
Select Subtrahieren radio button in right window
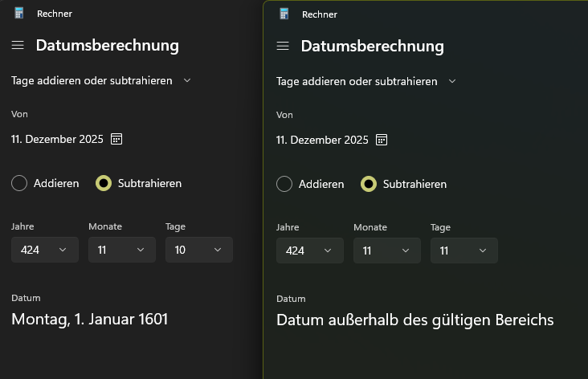pos(369,184)
